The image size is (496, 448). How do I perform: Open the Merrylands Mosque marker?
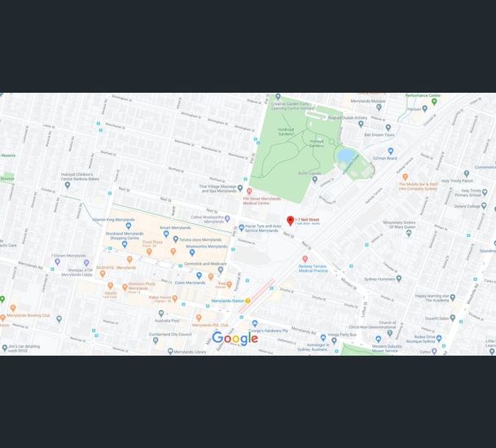379,107
